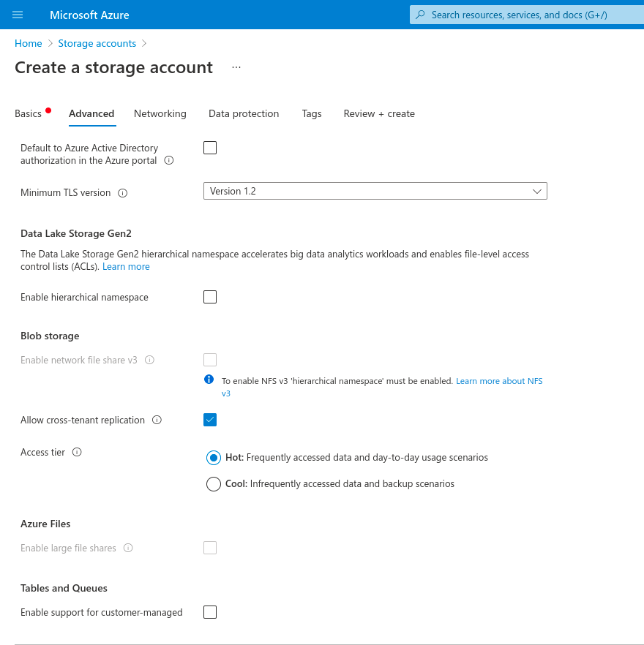Open the ellipsis more options menu

tap(236, 68)
